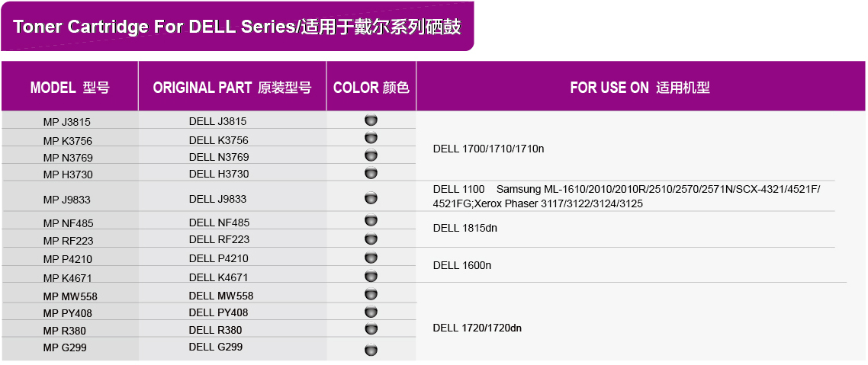Click the black color icon for PY408

point(371,312)
